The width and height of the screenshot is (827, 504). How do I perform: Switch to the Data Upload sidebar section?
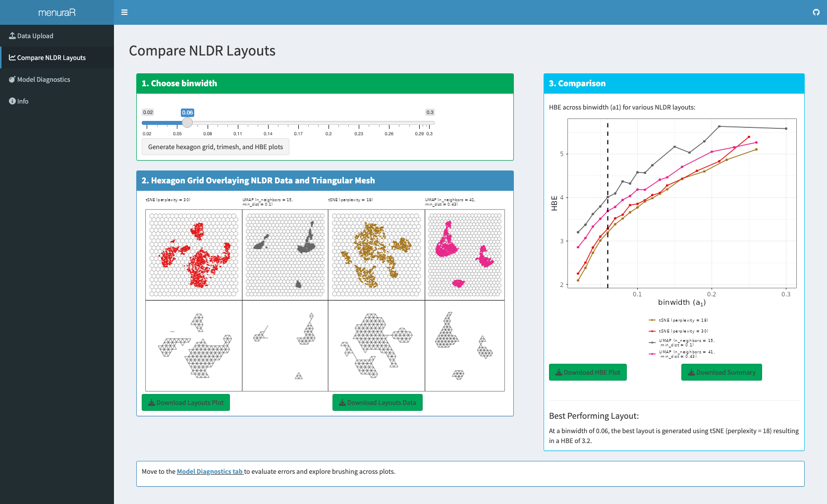click(35, 35)
